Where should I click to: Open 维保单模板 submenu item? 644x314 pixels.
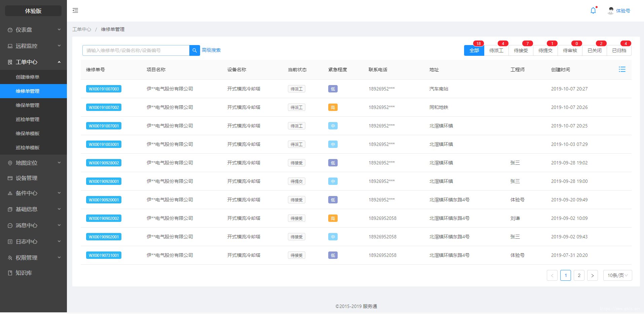[33, 133]
